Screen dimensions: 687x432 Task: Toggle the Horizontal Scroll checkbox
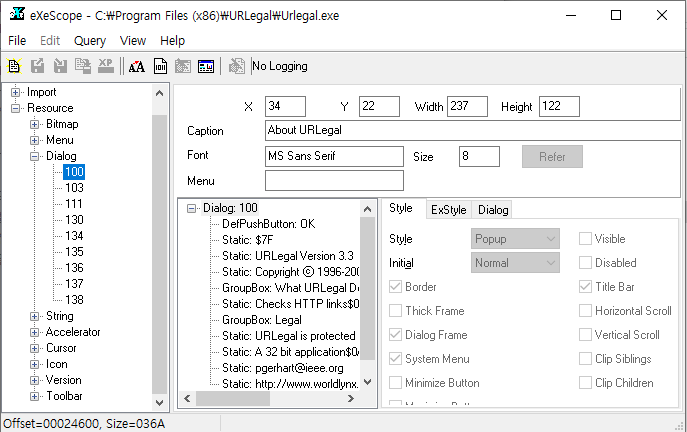[585, 311]
